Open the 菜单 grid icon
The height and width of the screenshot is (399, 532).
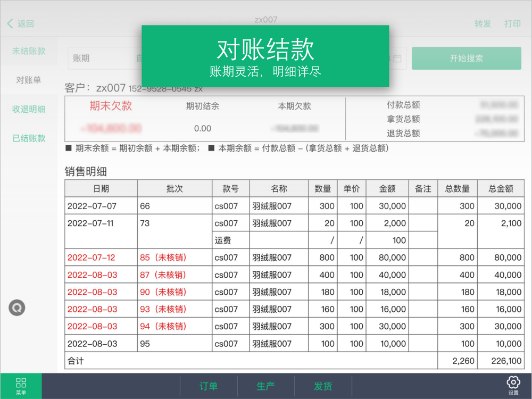(x=21, y=386)
